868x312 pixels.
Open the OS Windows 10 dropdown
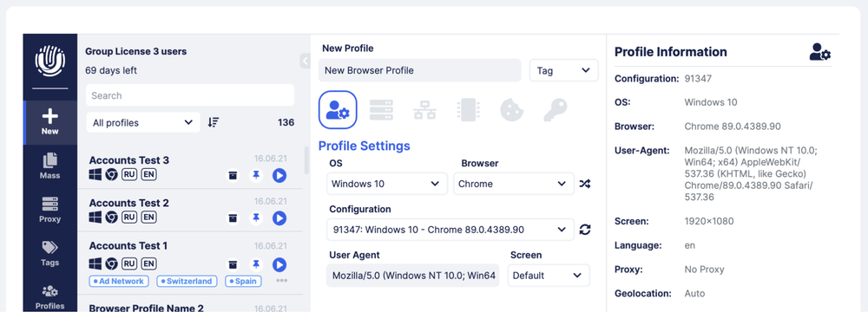(x=386, y=184)
